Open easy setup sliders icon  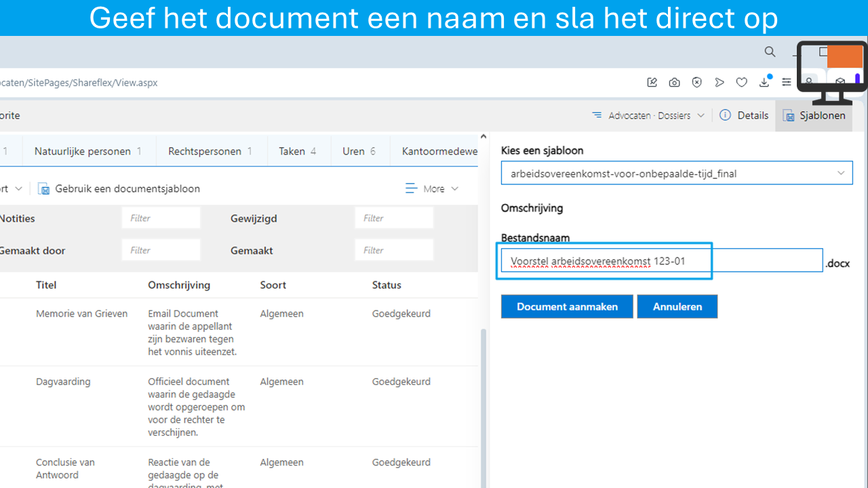click(x=787, y=82)
